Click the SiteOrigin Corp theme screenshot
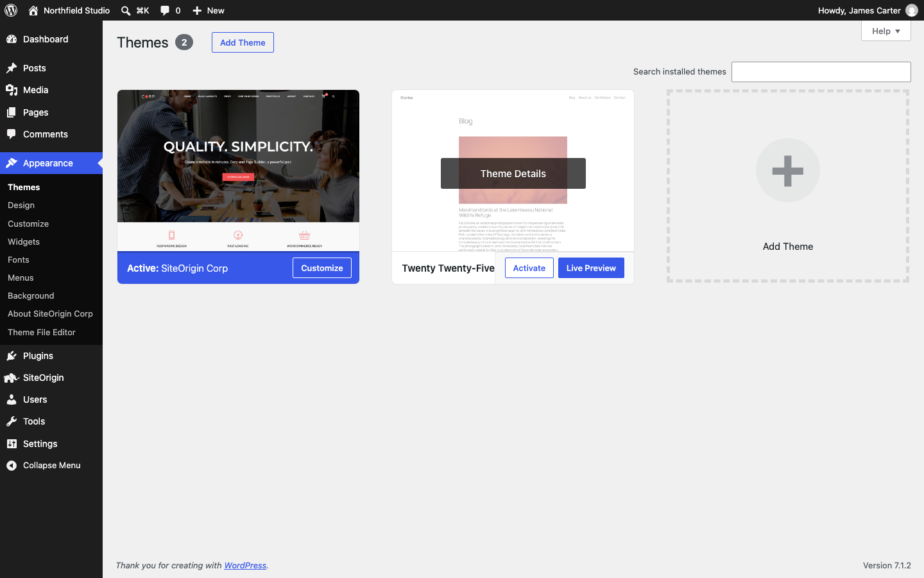 pyautogui.click(x=238, y=170)
